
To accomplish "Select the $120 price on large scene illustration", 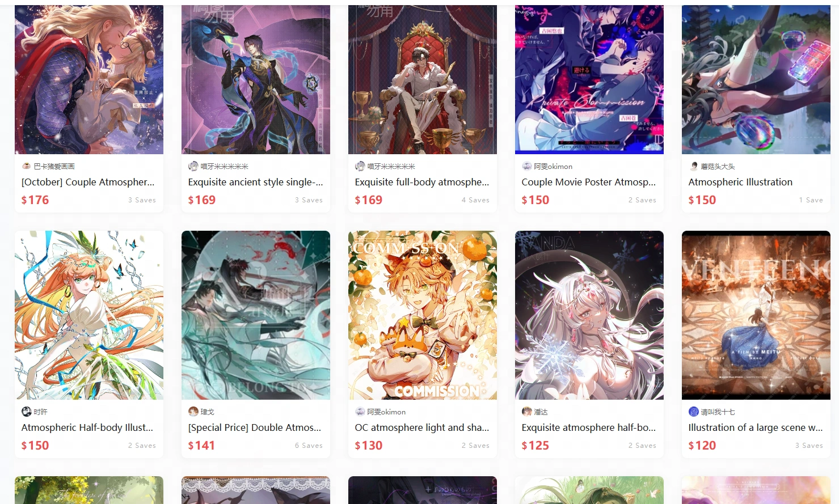I will pyautogui.click(x=702, y=446).
